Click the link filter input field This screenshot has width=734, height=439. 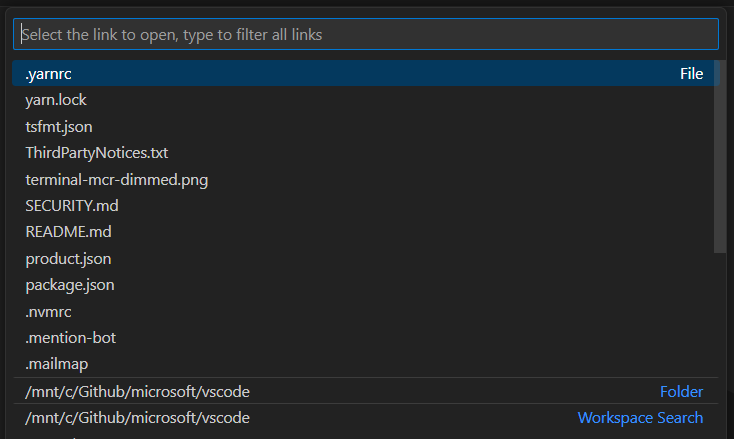(x=365, y=34)
